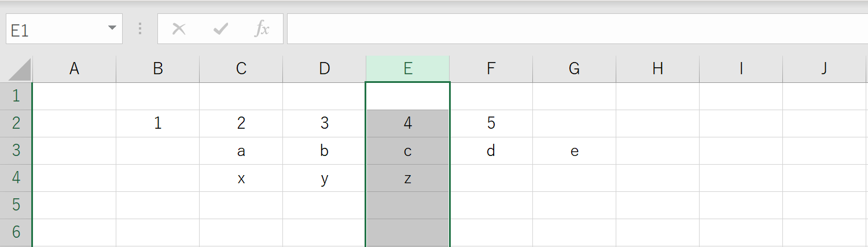Click cell D4 containing y
868x247 pixels.
coord(325,178)
